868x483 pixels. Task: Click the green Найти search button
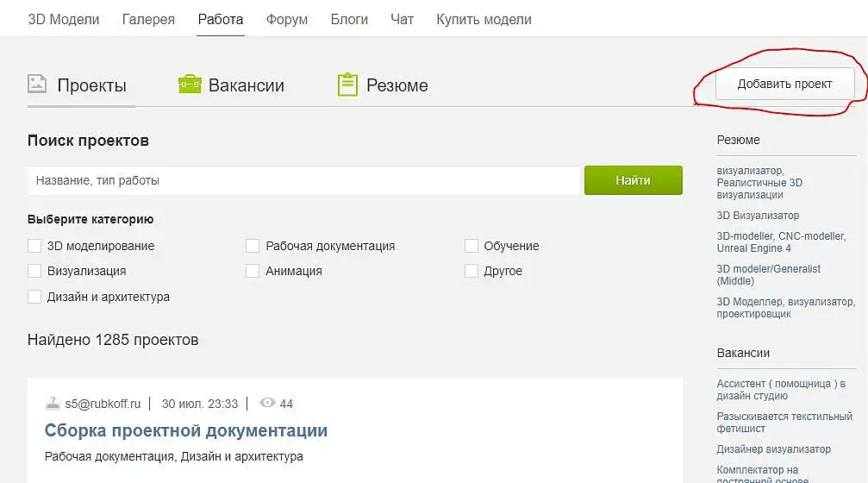click(x=633, y=180)
